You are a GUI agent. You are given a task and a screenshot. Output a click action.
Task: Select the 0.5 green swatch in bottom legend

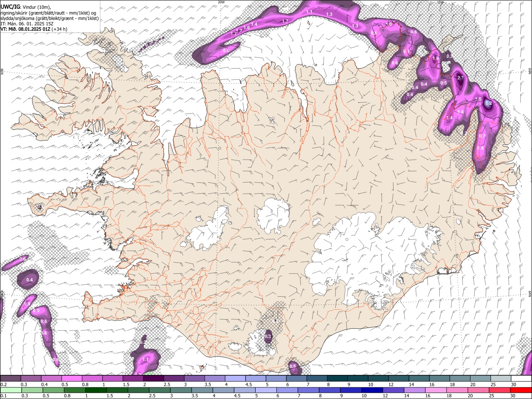[x=53, y=390]
